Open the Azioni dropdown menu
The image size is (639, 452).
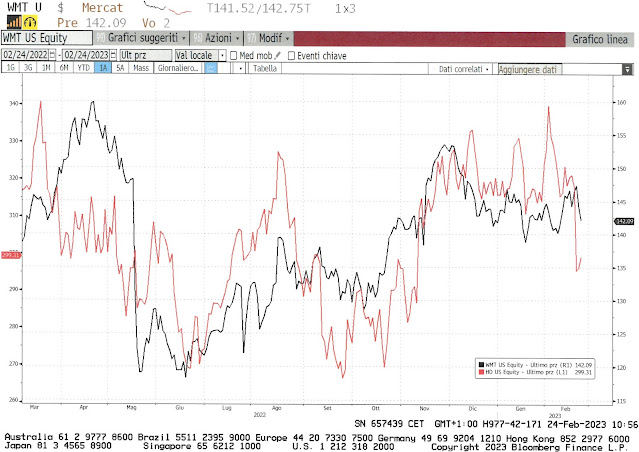coord(216,38)
